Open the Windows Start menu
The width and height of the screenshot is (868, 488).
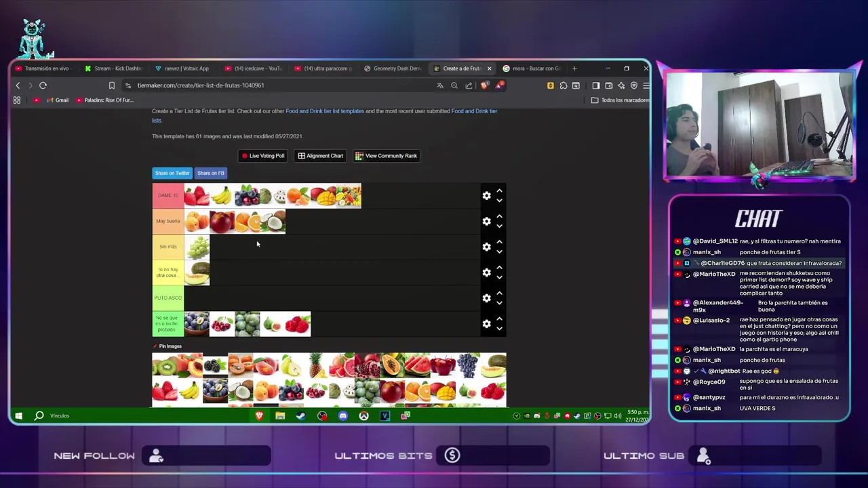point(18,415)
